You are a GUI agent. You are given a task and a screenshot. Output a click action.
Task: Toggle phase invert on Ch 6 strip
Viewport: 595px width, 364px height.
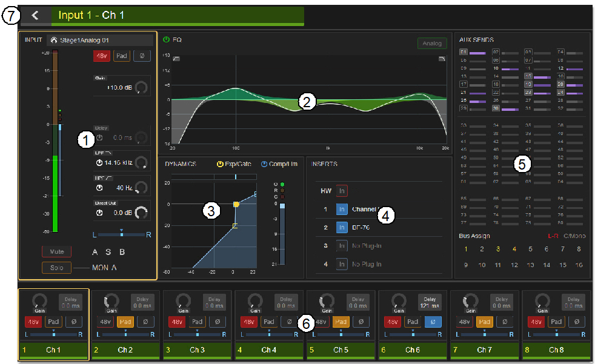(433, 322)
